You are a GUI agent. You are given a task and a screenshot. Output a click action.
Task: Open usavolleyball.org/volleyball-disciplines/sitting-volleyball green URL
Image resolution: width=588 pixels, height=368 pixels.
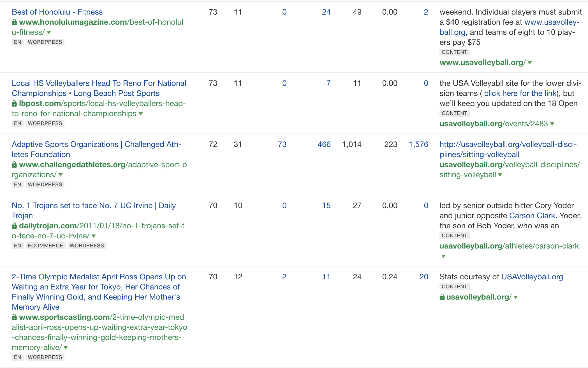510,170
